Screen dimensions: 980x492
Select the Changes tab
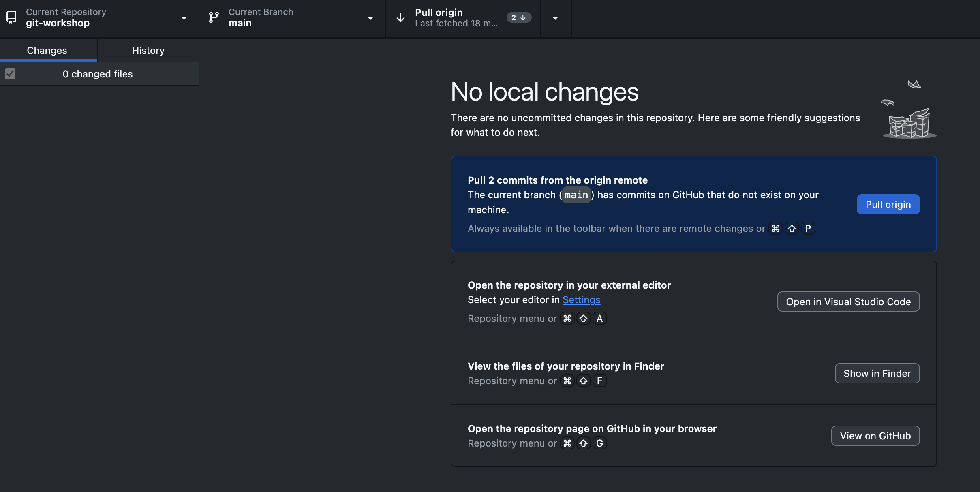pyautogui.click(x=47, y=50)
